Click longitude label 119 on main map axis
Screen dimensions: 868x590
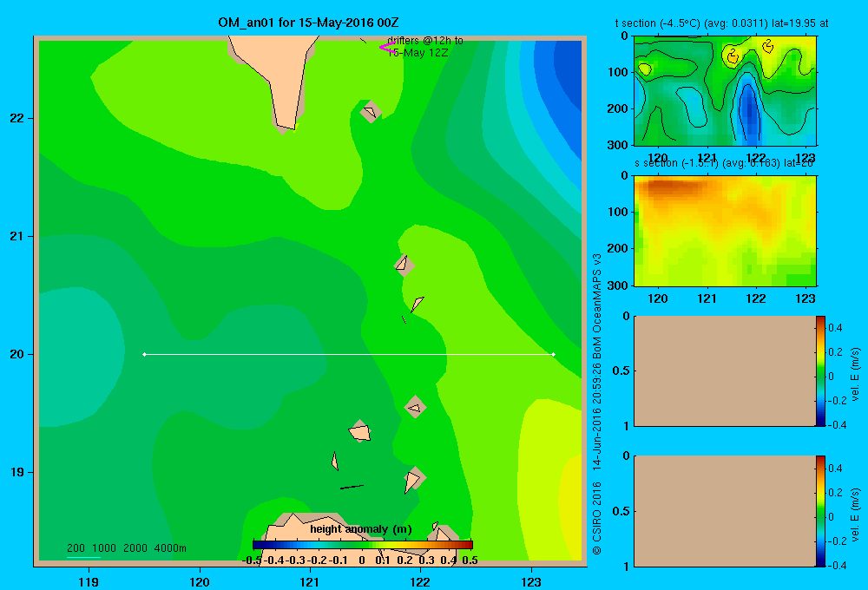tap(89, 581)
